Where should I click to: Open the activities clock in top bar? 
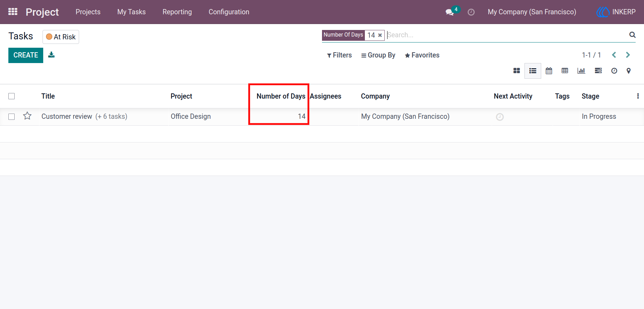click(471, 12)
